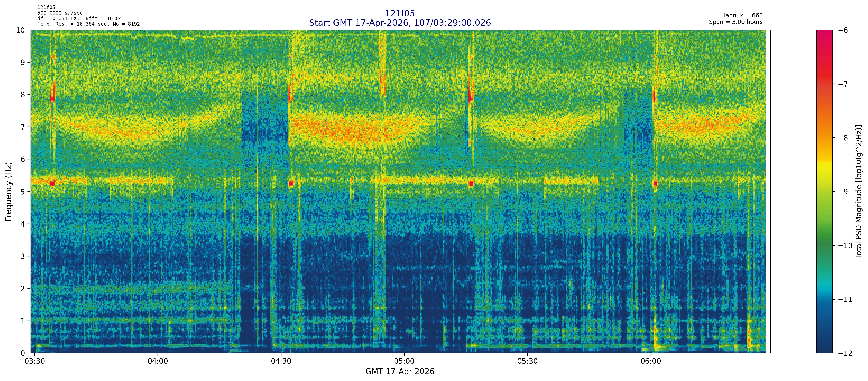Click the Hann, k = 660 annotation

pyautogui.click(x=742, y=16)
